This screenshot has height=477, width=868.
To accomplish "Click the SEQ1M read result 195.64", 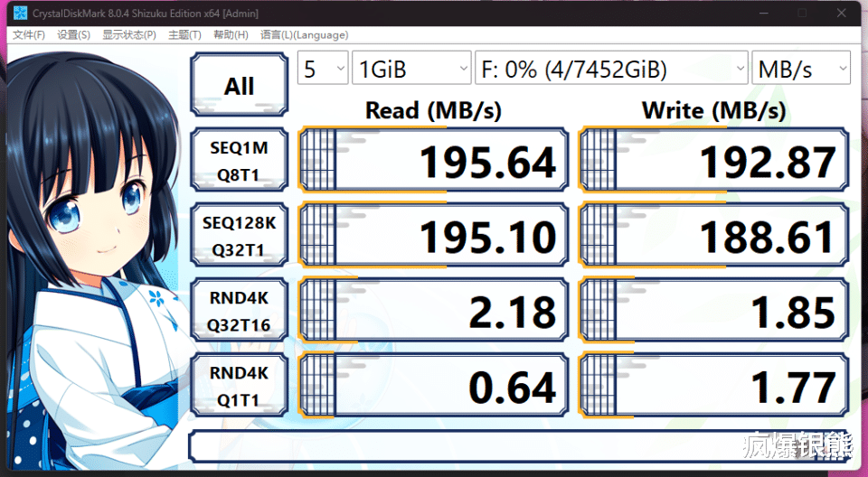I will coord(433,160).
